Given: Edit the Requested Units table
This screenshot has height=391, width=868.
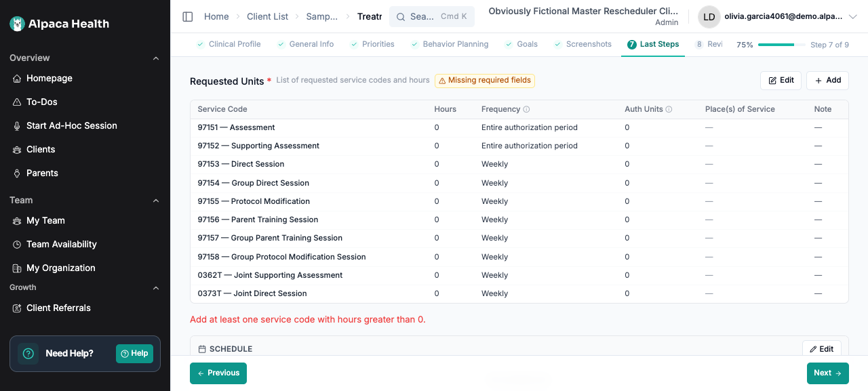Looking at the screenshot, I should (x=781, y=81).
